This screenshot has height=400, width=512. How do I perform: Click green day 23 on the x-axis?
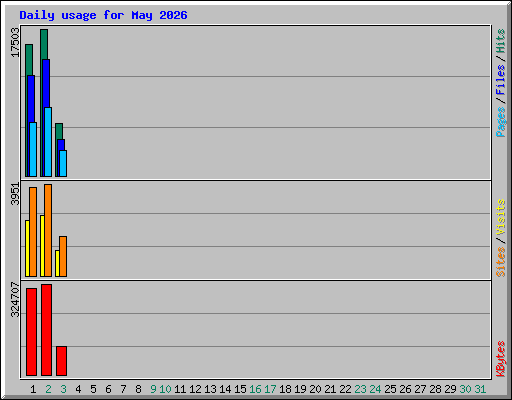click(360, 389)
